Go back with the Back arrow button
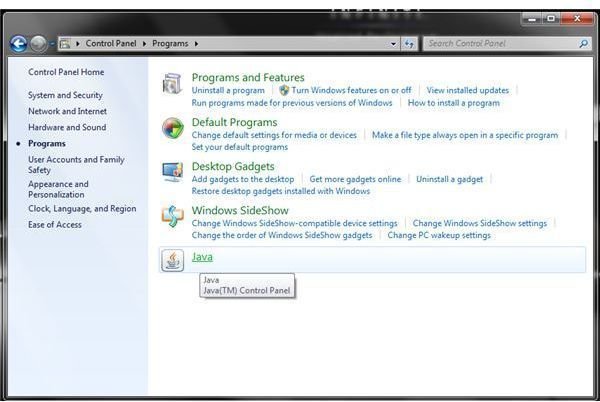 pos(18,44)
